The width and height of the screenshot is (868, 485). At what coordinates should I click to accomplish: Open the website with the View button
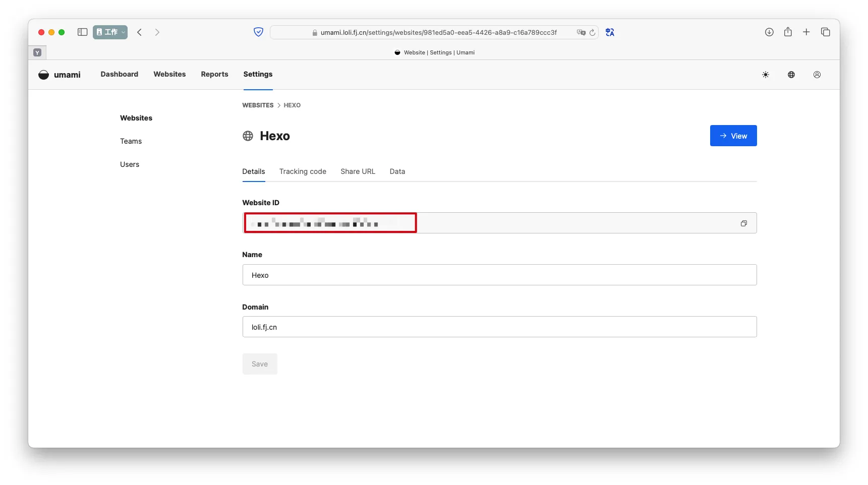(x=733, y=136)
